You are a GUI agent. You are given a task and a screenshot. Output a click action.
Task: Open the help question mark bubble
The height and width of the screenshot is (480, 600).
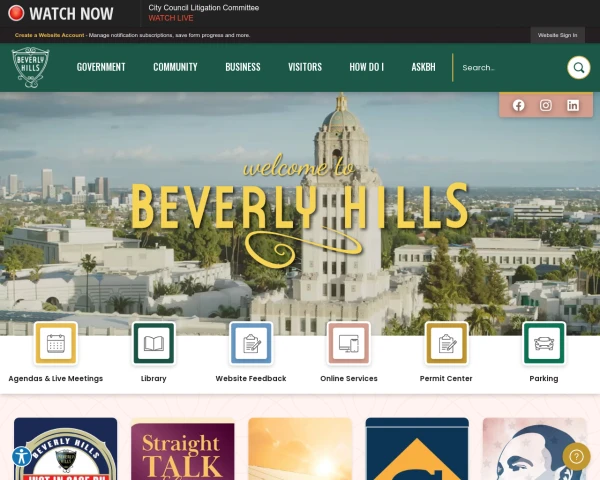576,456
